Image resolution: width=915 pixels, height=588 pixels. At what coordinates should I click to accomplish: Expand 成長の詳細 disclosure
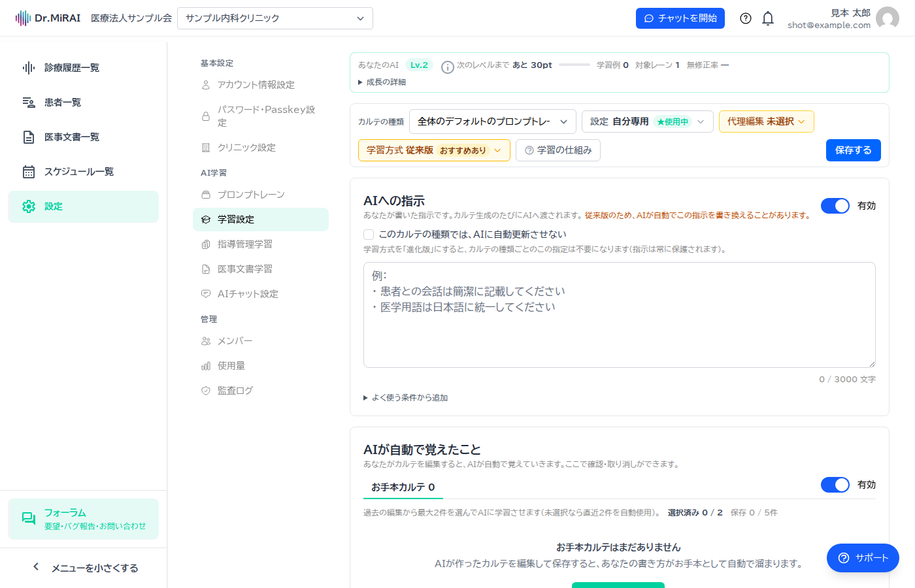click(382, 82)
